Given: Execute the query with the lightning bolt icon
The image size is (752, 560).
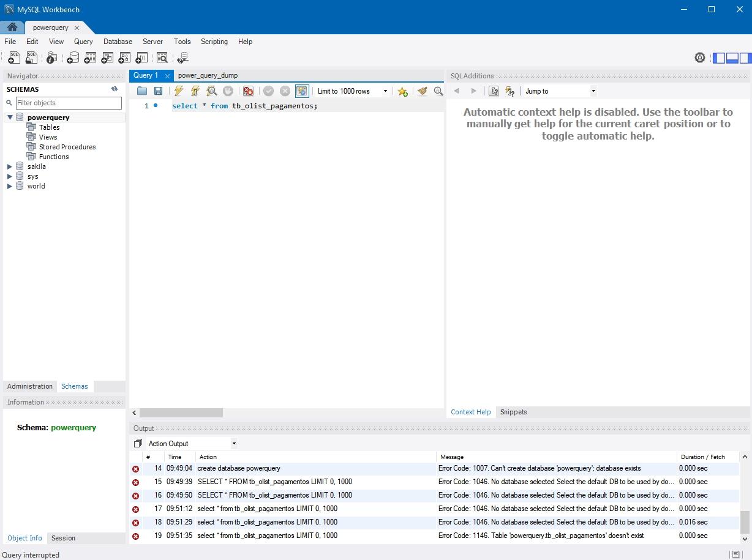Looking at the screenshot, I should pos(178,91).
